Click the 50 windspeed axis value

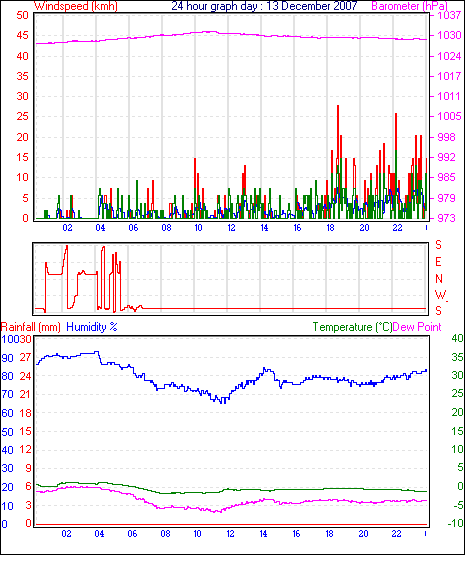pyautogui.click(x=22, y=15)
